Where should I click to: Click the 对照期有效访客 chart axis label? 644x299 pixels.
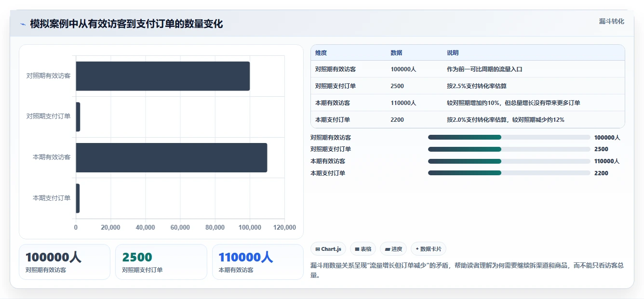point(48,76)
